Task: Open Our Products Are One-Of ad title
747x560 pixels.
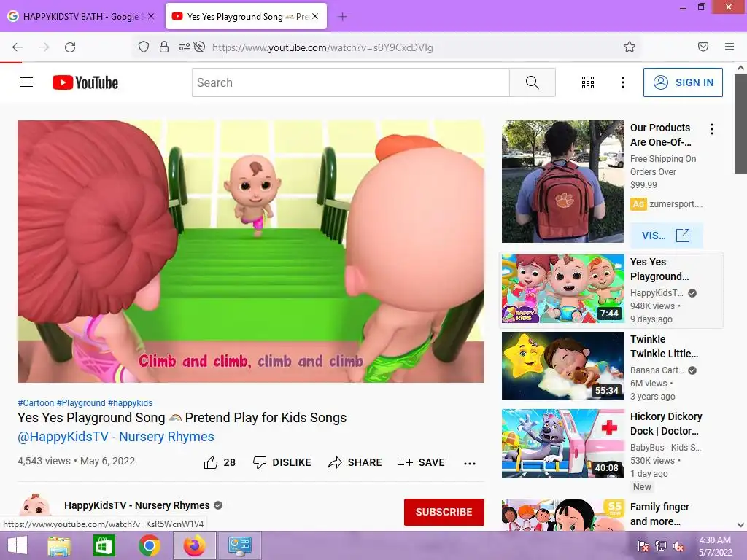Action: [x=660, y=135]
